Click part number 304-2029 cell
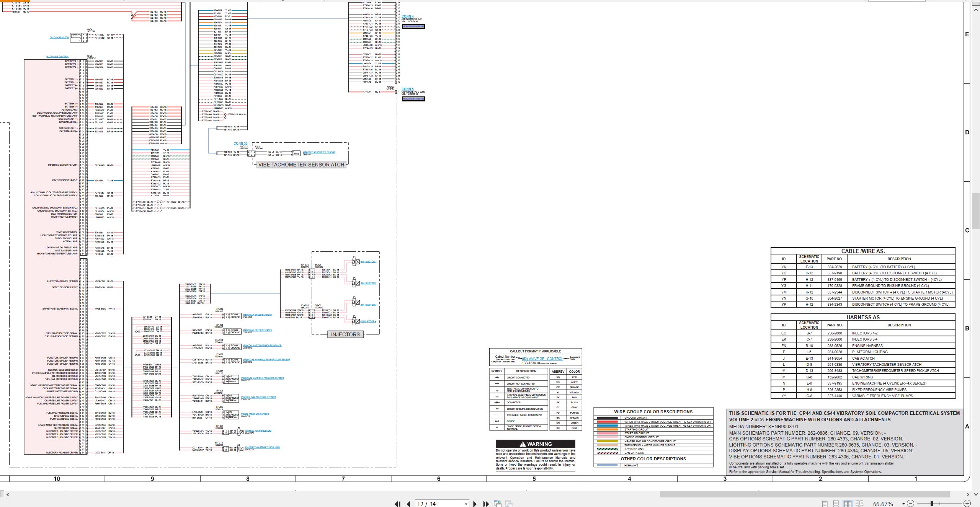 point(835,267)
